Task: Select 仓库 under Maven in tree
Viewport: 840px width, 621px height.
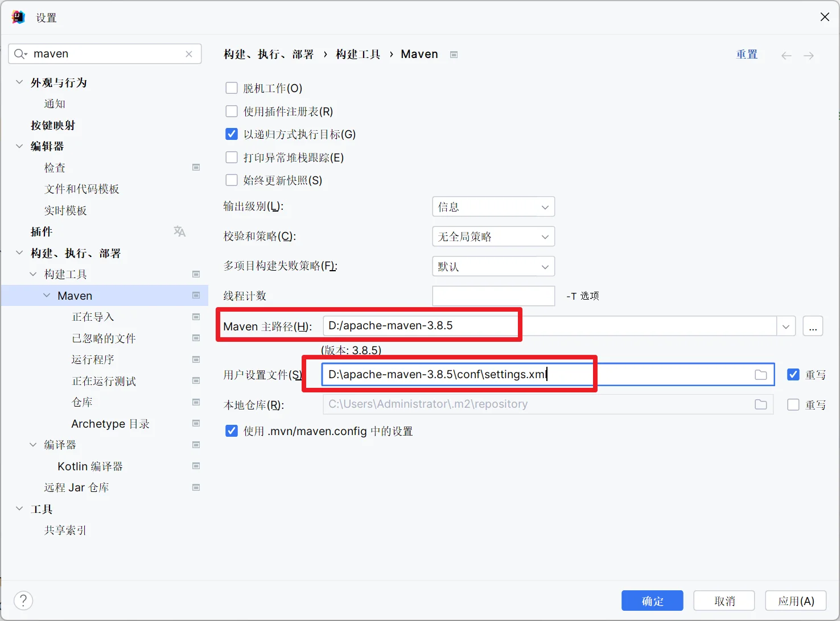Action: pyautogui.click(x=82, y=402)
